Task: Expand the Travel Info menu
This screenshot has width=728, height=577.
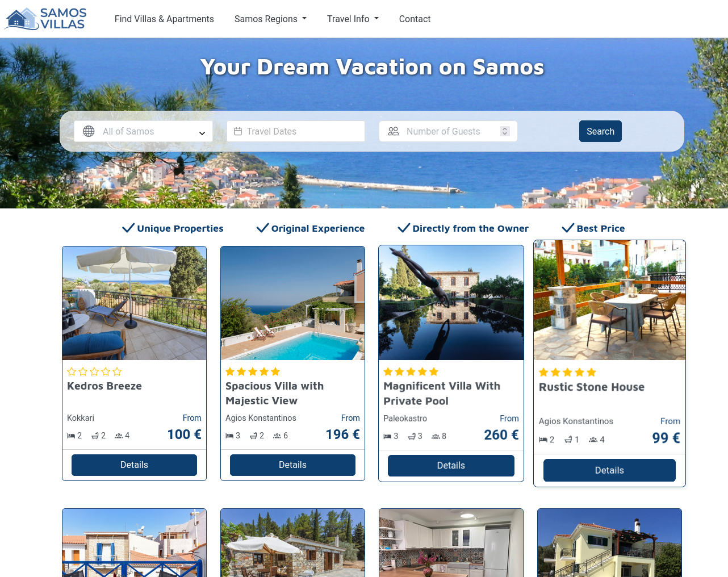Action: pyautogui.click(x=353, y=19)
